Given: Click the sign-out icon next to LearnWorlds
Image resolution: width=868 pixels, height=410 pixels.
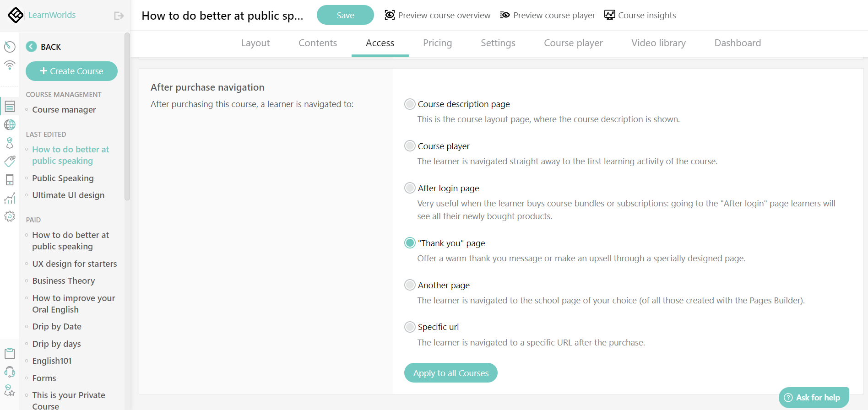Looking at the screenshot, I should (x=119, y=15).
